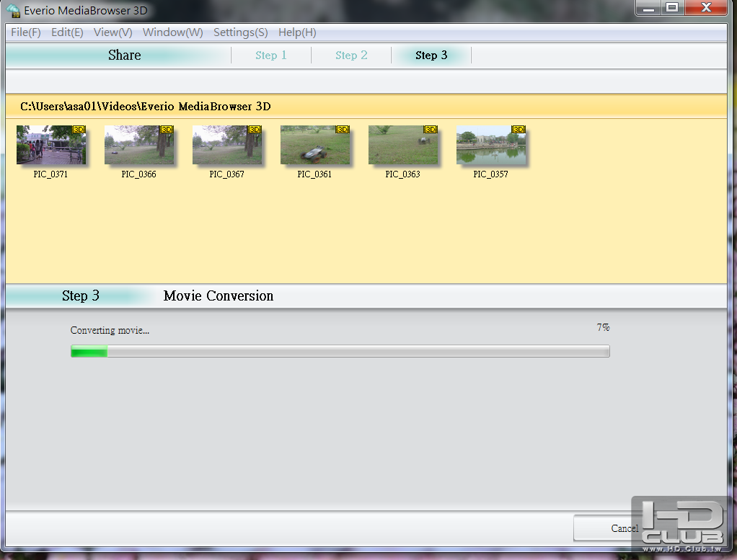Cancel the movie conversion
Image resolution: width=737 pixels, height=560 pixels.
click(x=625, y=528)
